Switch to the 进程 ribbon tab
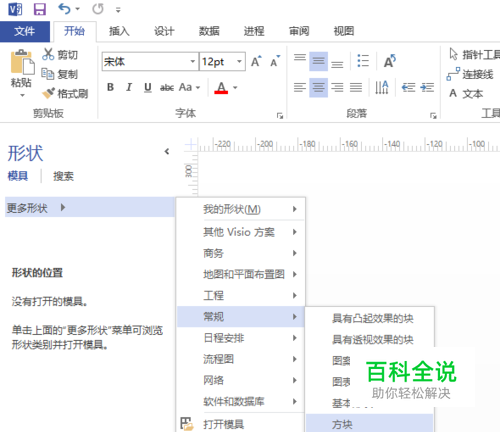The height and width of the screenshot is (432, 500). point(254,31)
